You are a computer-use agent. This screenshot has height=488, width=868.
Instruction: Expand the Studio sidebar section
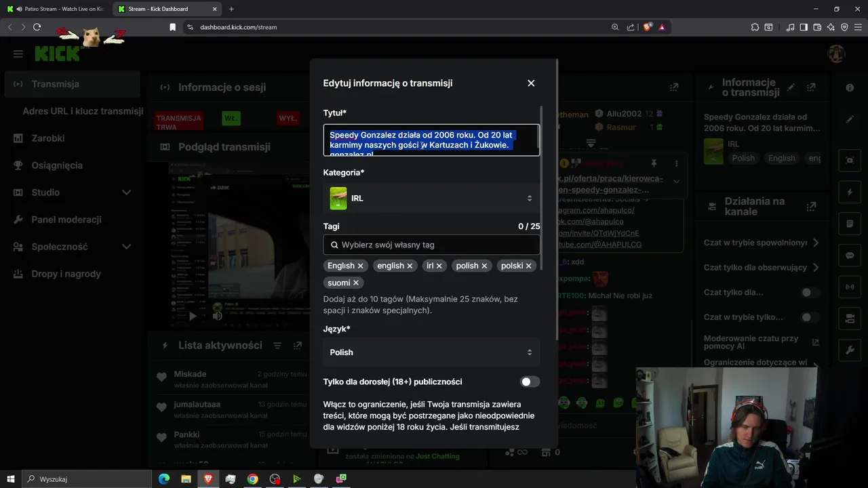72,192
